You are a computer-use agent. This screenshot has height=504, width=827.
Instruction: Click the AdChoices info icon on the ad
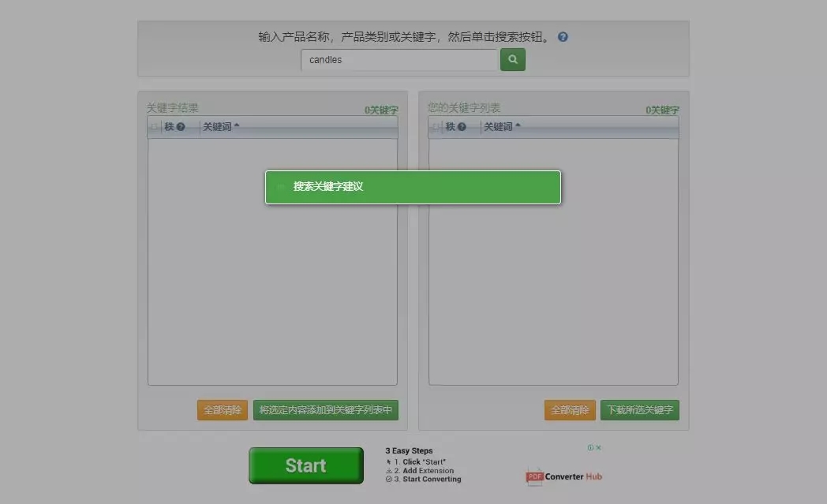pos(592,446)
